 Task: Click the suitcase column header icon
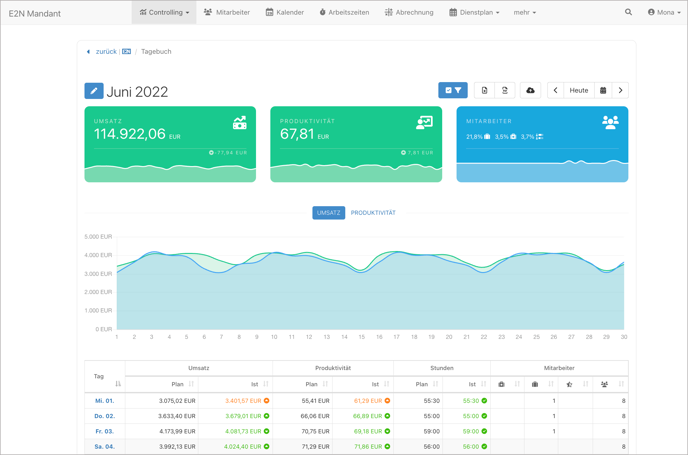click(x=535, y=384)
